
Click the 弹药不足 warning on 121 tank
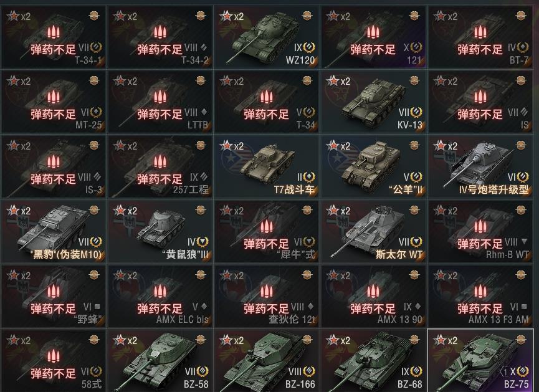(x=373, y=49)
